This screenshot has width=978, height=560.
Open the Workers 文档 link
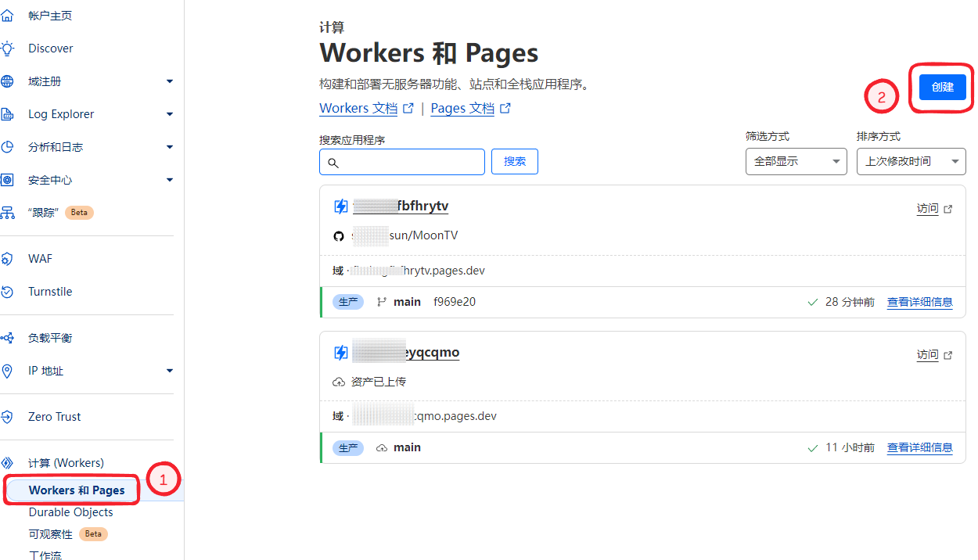click(358, 109)
